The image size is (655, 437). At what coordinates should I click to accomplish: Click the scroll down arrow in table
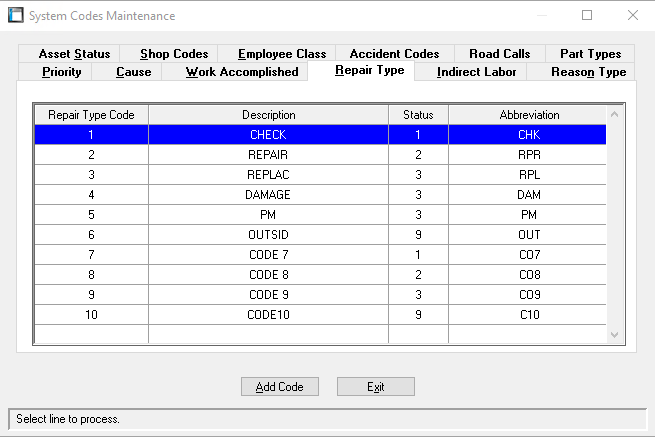point(614,335)
